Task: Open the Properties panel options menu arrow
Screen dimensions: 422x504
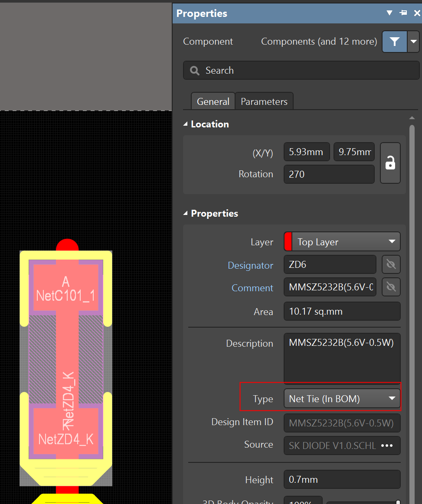Action: pos(389,13)
